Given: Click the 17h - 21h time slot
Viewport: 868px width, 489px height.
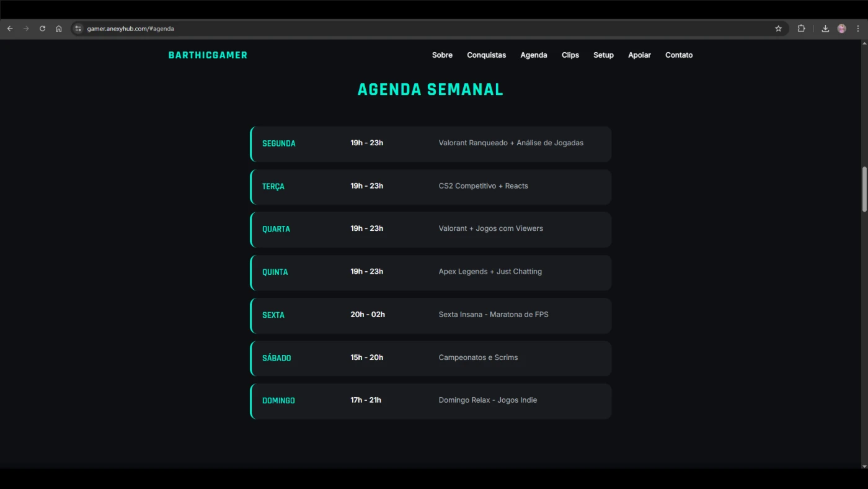Looking at the screenshot, I should tap(366, 400).
